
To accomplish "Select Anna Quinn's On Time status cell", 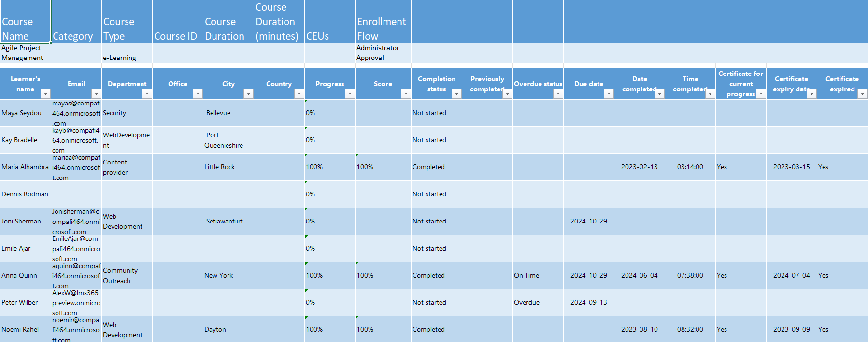I will (538, 275).
